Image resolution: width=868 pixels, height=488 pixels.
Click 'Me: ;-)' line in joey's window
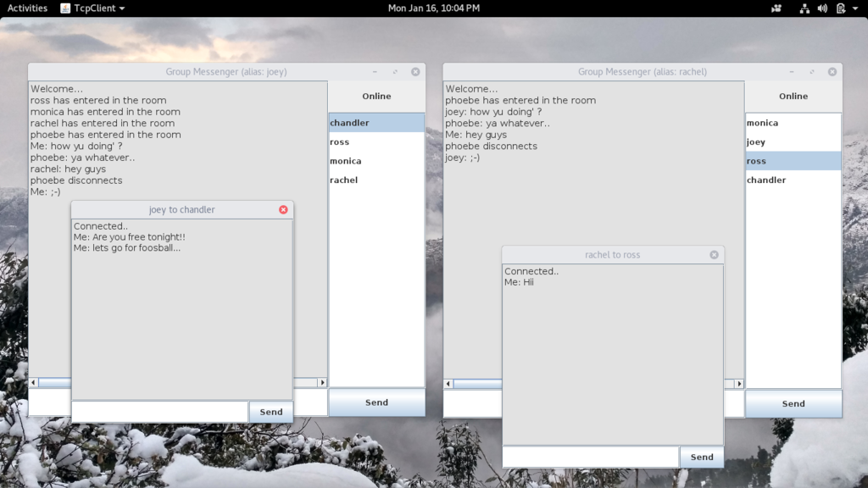[46, 192]
